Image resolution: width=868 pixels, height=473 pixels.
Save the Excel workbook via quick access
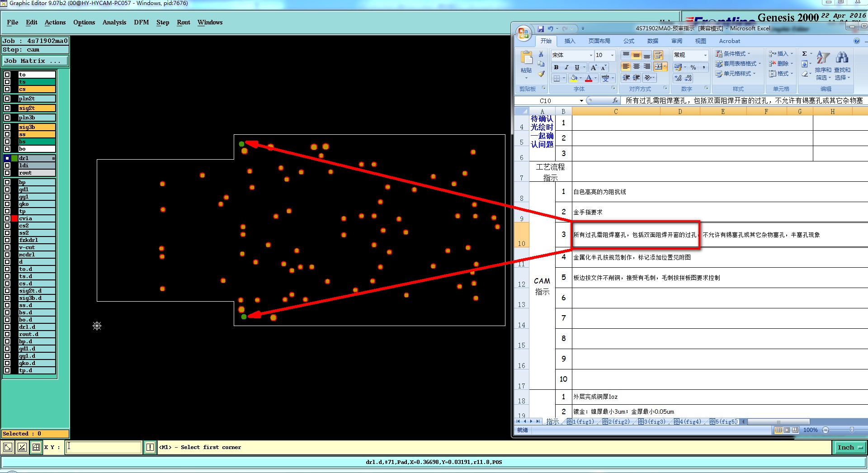tap(541, 28)
